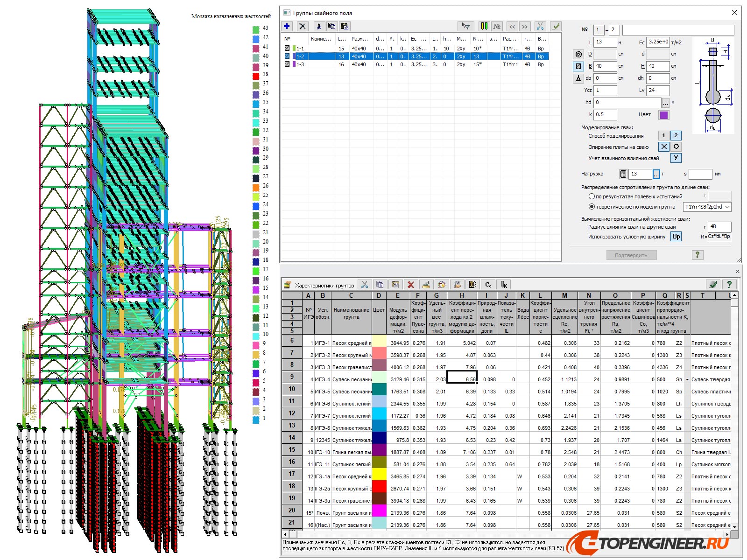Click the paste clipboard icon in pile groups toolbar
The width and height of the screenshot is (747, 560).
(344, 27)
